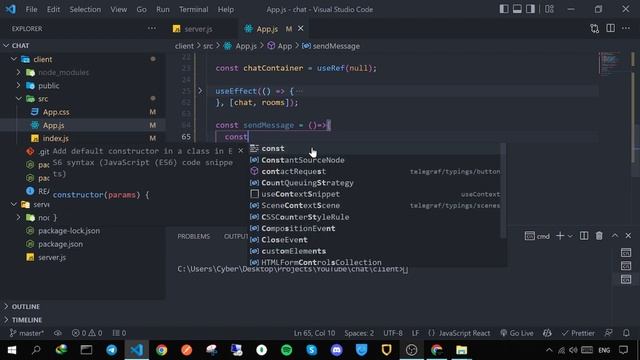Open the Run menu
The image size is (640, 360).
[163, 9]
